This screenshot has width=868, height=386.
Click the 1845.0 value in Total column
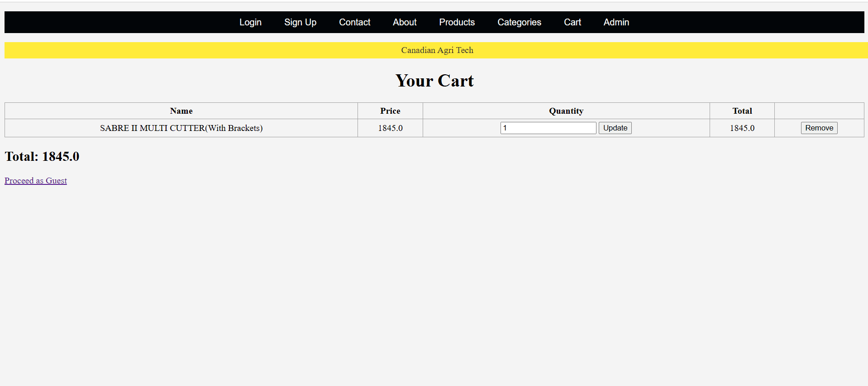pos(742,128)
